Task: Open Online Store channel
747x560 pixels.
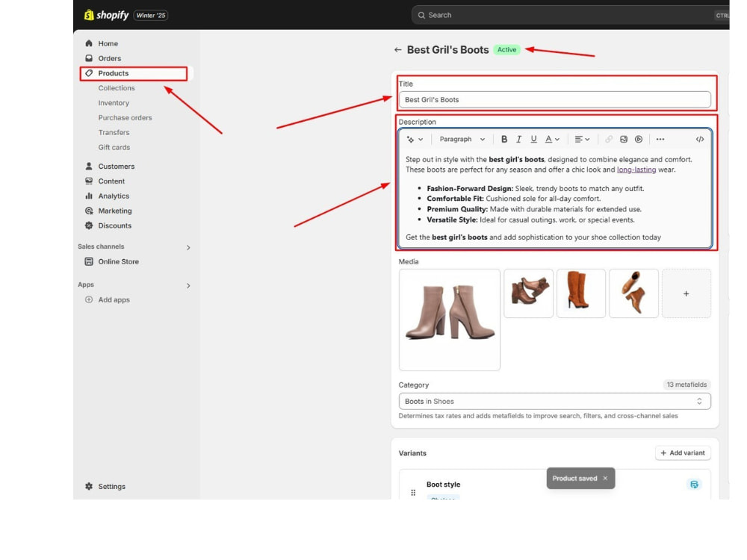Action: pos(118,261)
